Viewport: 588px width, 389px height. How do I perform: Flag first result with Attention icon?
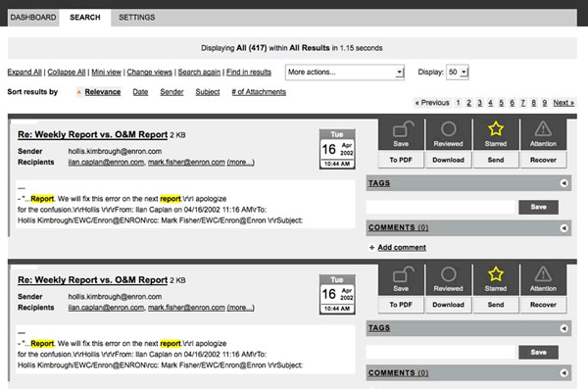[x=543, y=134]
